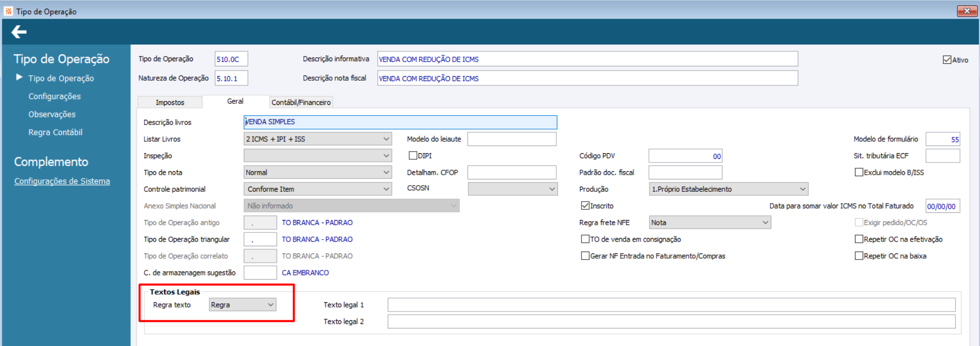
Task: Open Regra Contábil in the sidebar
Action: 56,132
